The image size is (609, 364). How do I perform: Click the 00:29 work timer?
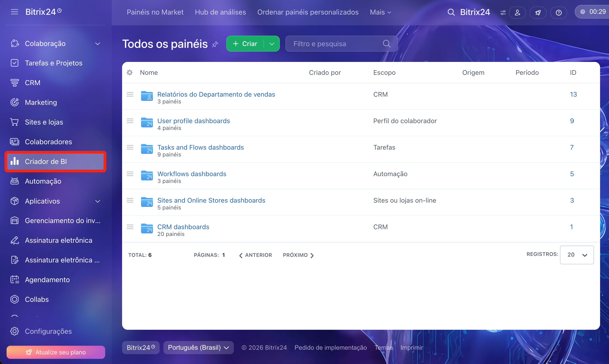click(592, 12)
